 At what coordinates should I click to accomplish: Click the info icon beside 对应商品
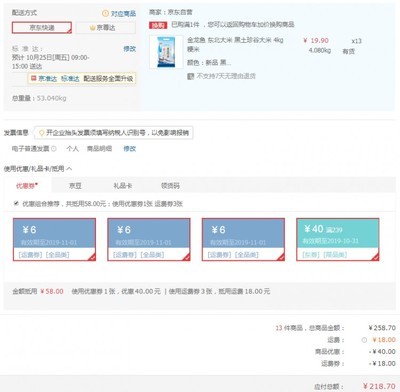coord(105,13)
